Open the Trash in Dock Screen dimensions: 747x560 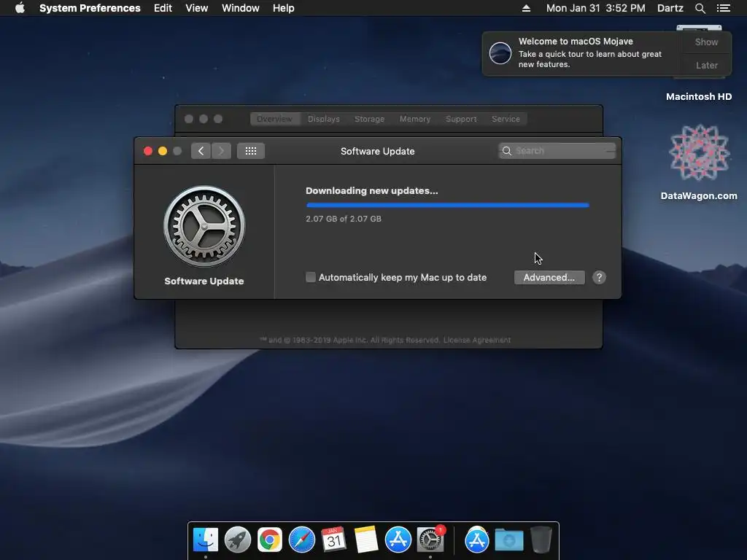click(541, 540)
